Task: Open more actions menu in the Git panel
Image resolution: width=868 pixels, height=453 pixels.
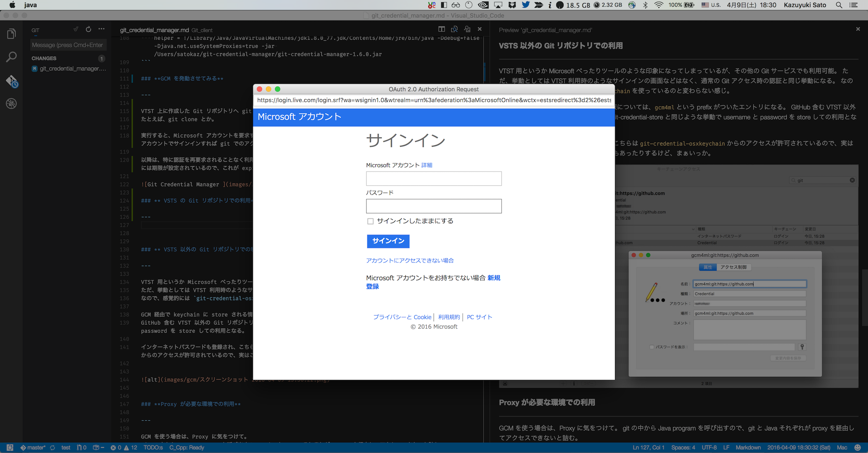Action: click(x=101, y=29)
